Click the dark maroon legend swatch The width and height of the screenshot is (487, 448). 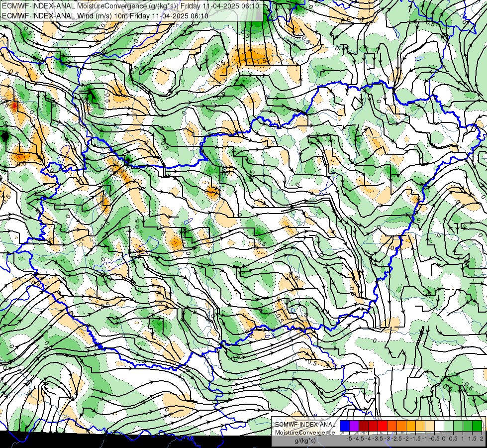[x=364, y=426]
